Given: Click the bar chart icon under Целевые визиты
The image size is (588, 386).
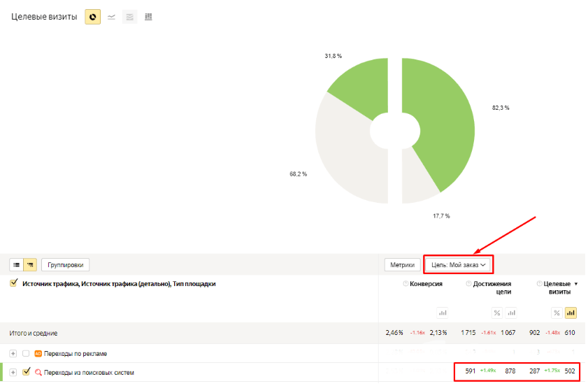Looking at the screenshot, I should (x=571, y=313).
